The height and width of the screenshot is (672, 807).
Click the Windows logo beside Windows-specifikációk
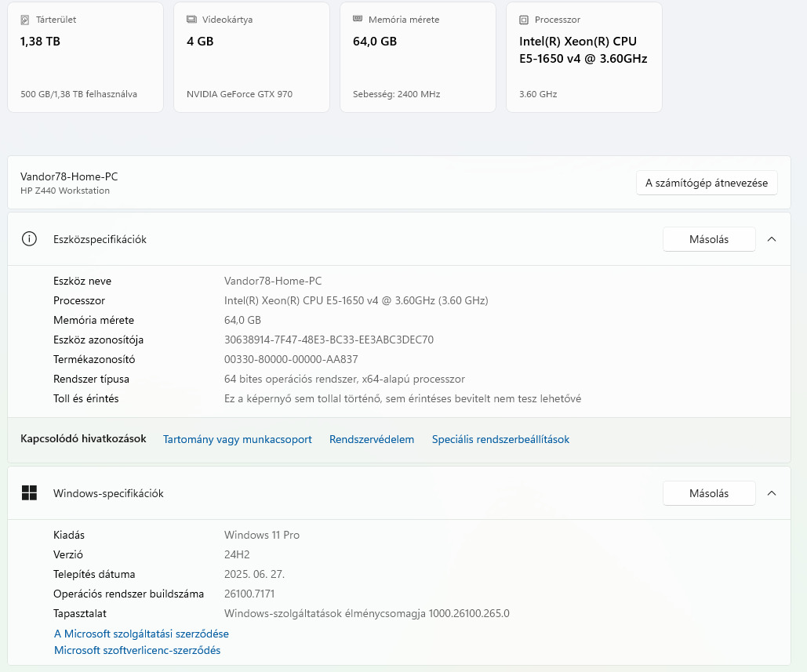click(30, 493)
